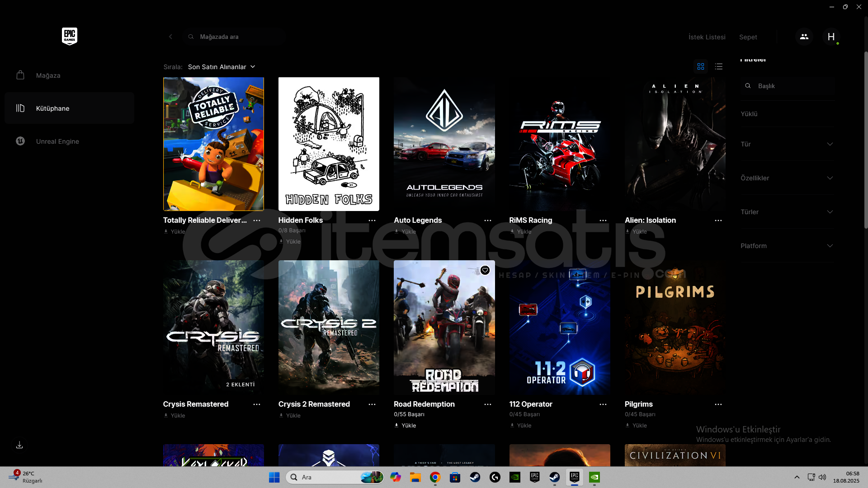Screen dimensions: 868x488
Task: Open three-dot menu for RiMS Racing
Action: [603, 221]
